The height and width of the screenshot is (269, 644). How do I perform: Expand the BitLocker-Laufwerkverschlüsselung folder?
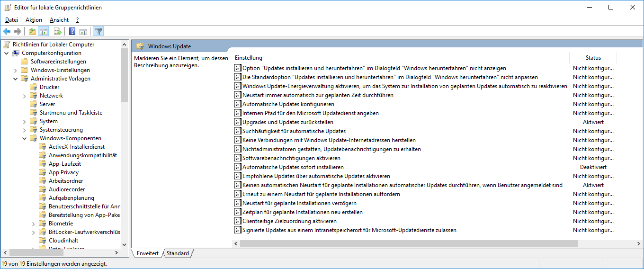point(33,232)
